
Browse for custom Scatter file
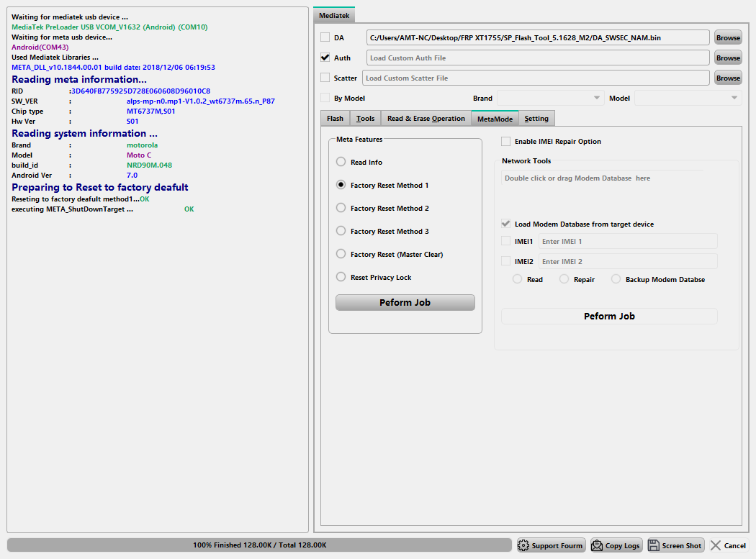click(x=728, y=78)
